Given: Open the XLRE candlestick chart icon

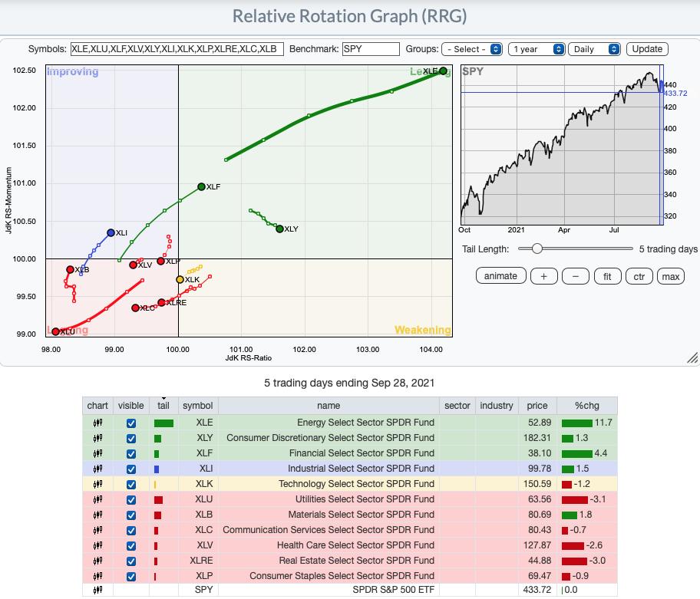Looking at the screenshot, I should [97, 561].
